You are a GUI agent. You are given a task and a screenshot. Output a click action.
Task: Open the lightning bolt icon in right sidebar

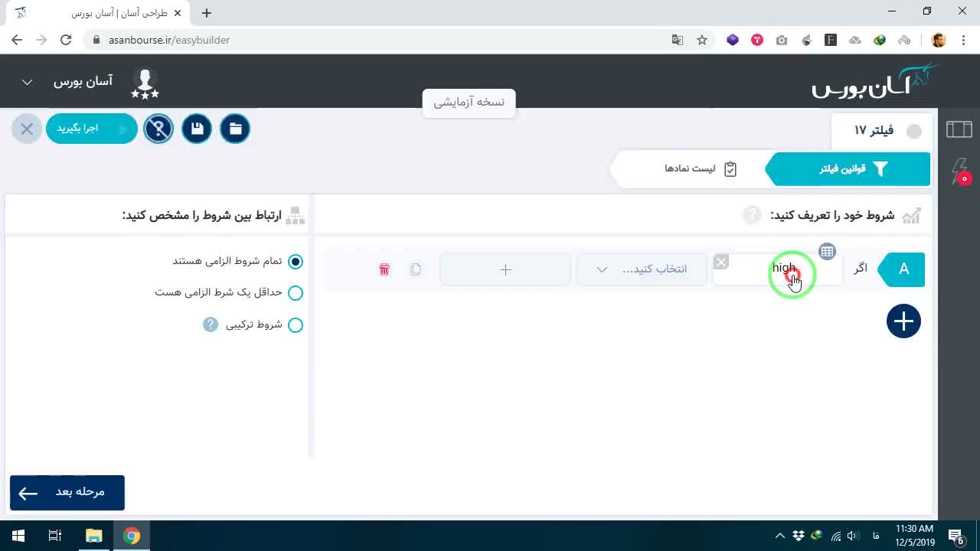(959, 170)
